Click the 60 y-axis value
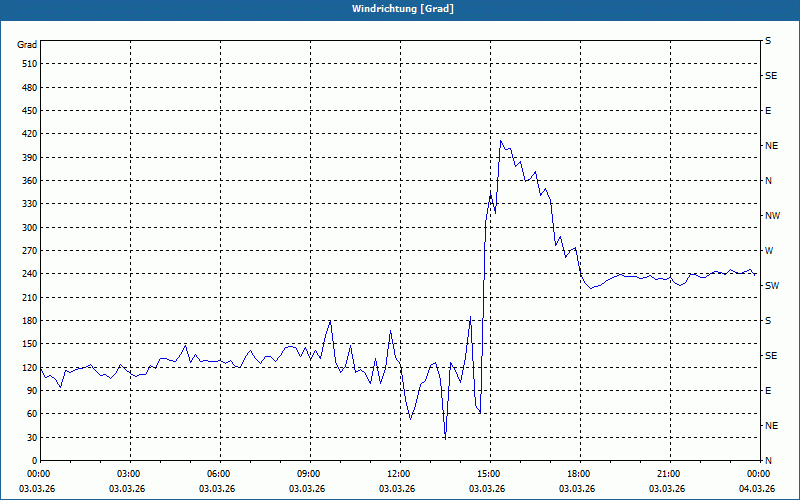This screenshot has height=500, width=800. (31, 414)
